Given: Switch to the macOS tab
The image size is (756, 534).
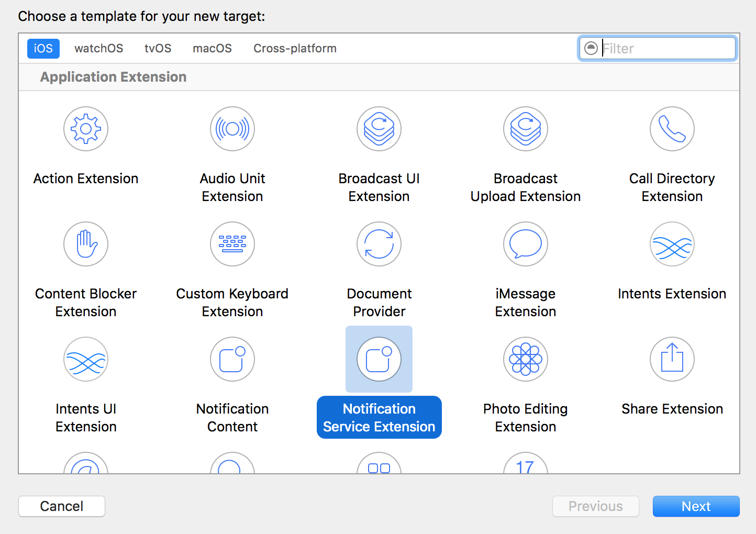Looking at the screenshot, I should point(212,48).
